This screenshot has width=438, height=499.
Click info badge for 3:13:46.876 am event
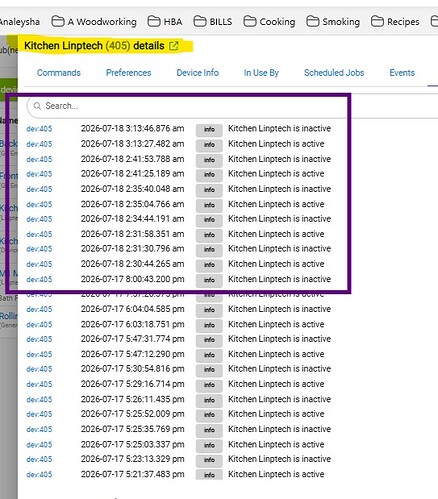[209, 129]
